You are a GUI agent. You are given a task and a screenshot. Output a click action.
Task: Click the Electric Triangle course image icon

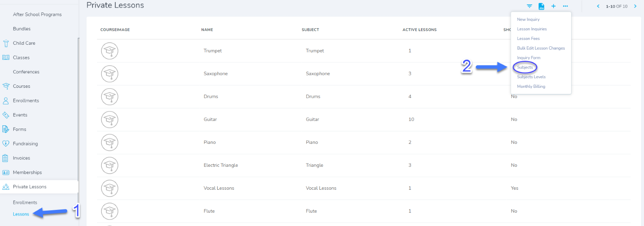click(109, 165)
